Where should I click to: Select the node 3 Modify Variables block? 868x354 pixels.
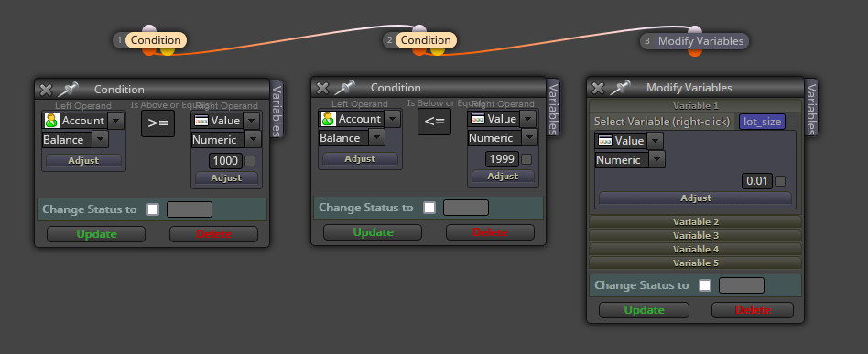[700, 41]
